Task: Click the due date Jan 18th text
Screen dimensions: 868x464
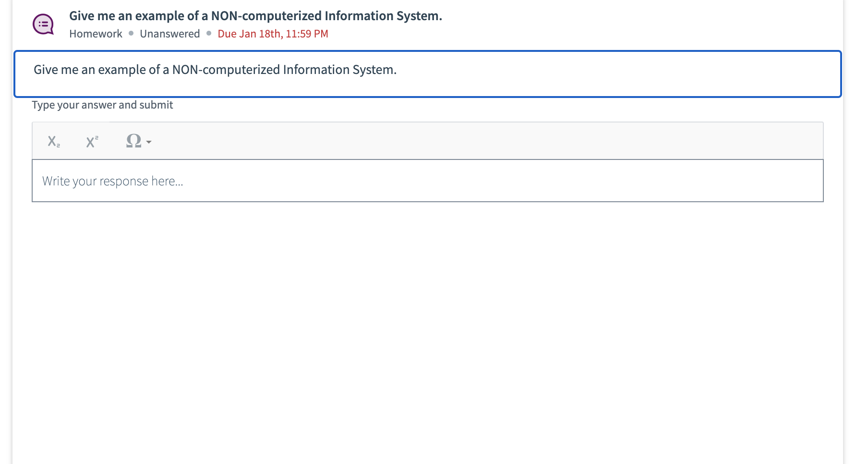Action: 273,34
